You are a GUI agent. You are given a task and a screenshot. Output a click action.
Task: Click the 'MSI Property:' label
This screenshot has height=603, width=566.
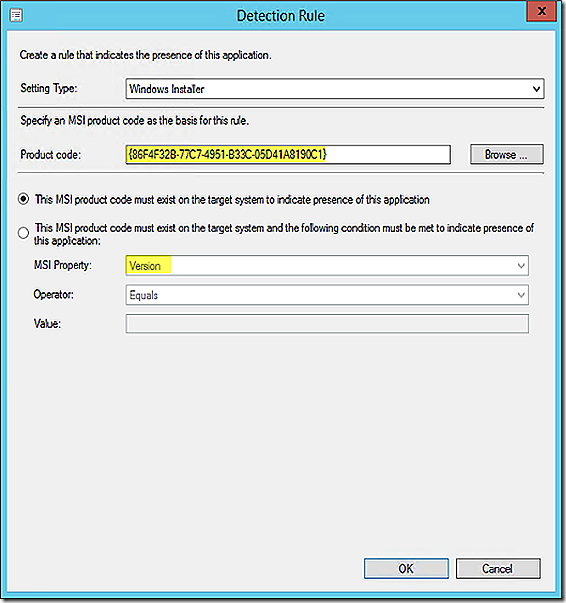pyautogui.click(x=63, y=265)
